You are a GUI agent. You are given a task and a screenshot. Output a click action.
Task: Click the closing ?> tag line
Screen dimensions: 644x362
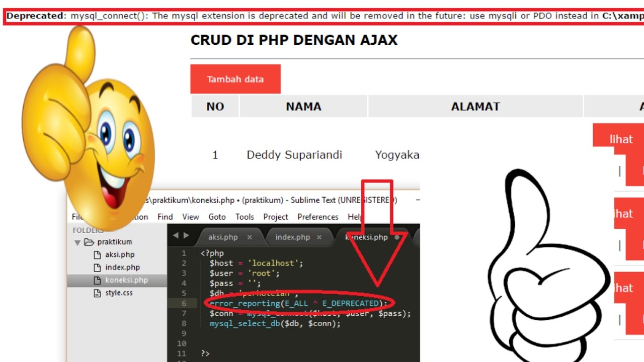click(205, 353)
